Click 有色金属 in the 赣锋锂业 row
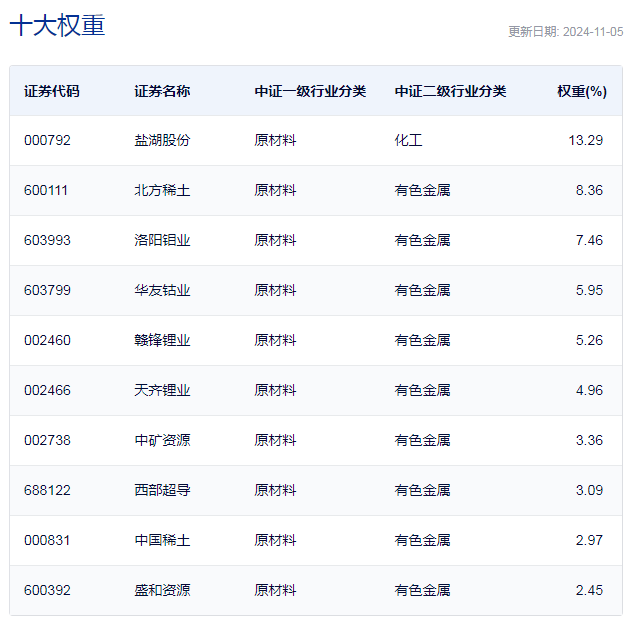 422,340
